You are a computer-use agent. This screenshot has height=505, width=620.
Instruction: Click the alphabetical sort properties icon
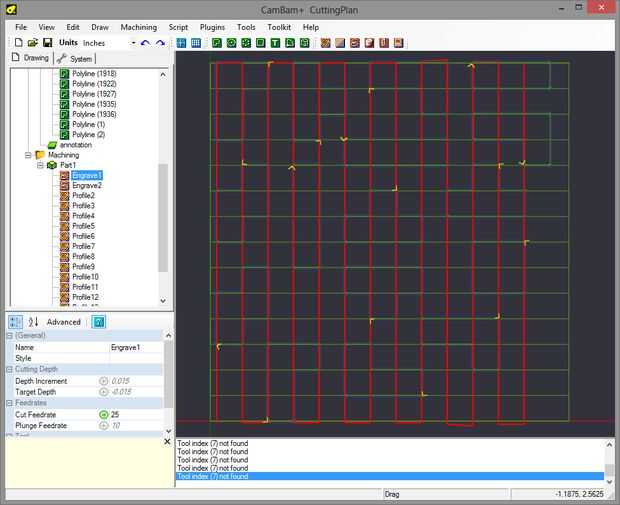[x=33, y=321]
